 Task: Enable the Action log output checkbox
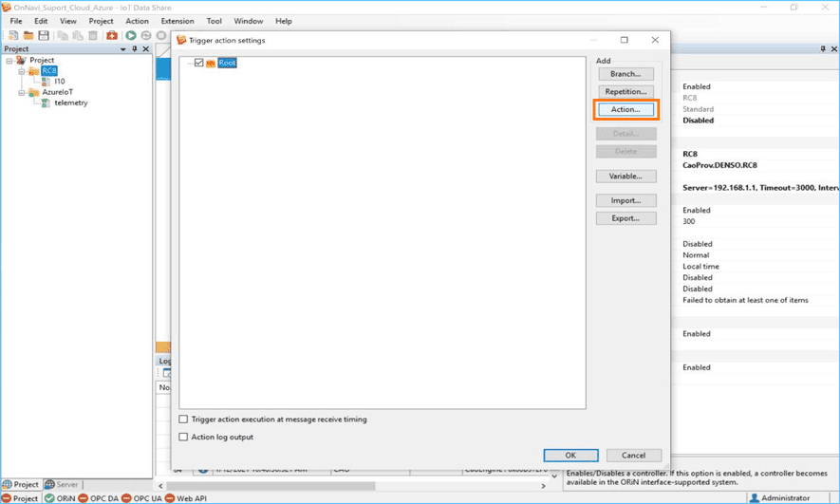click(x=183, y=437)
